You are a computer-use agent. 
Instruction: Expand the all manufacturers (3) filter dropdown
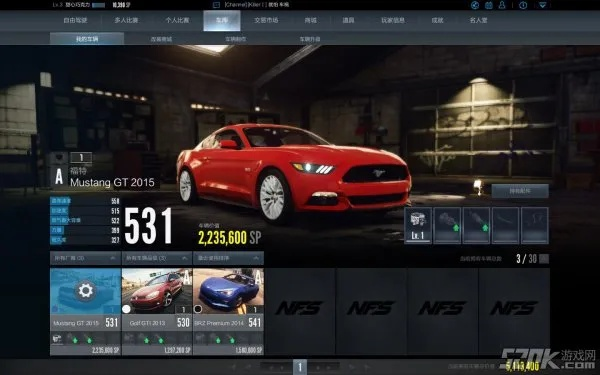pos(85,258)
